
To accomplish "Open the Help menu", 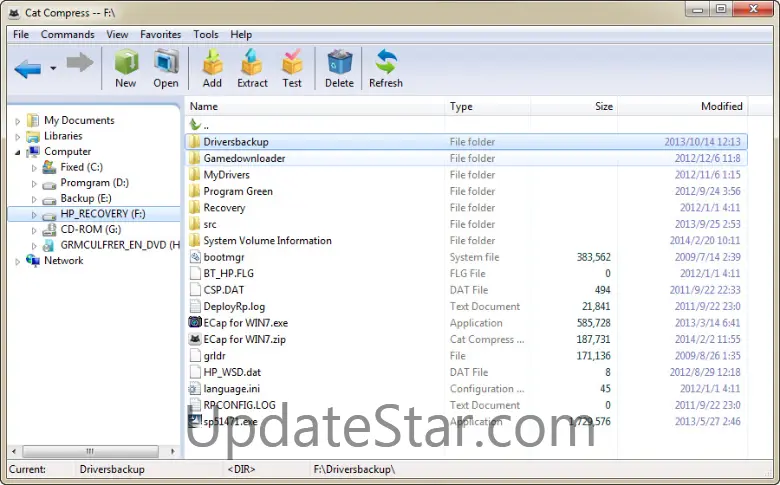I will (241, 34).
